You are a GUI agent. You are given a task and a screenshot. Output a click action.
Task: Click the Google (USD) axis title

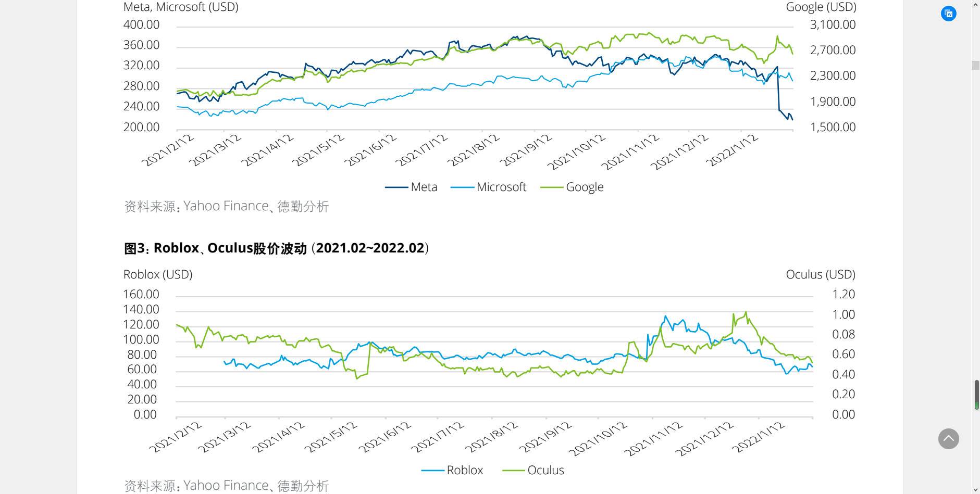point(821,7)
